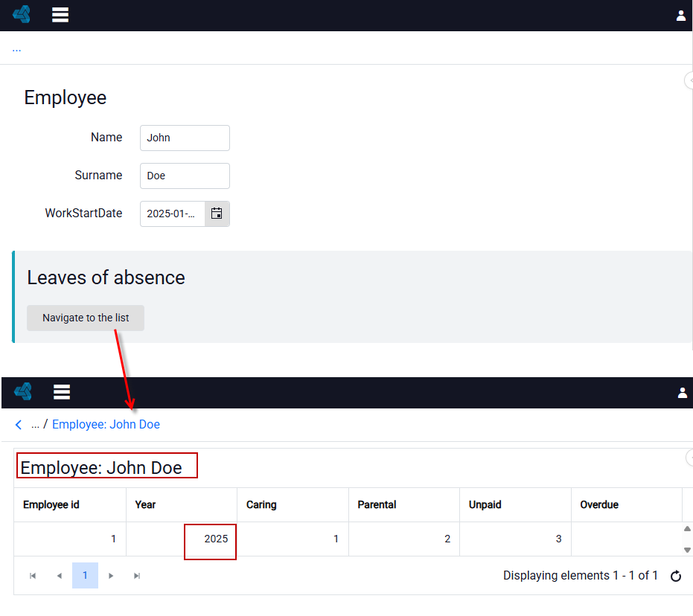693x616 pixels.
Task: Select page 1 in the pager
Action: 85,575
